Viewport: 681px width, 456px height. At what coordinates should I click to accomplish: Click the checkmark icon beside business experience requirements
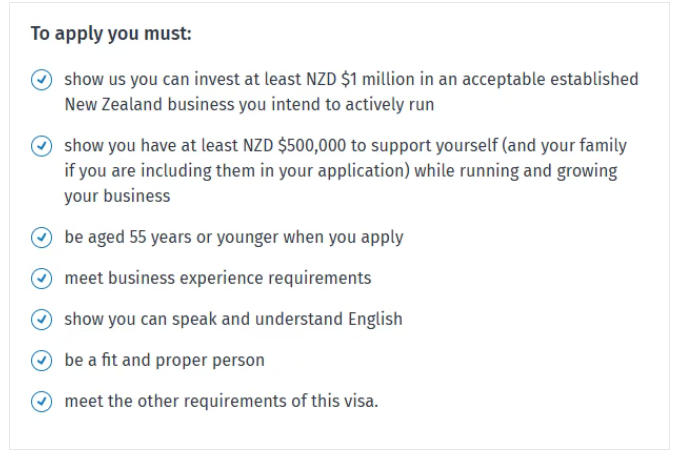[x=41, y=279]
